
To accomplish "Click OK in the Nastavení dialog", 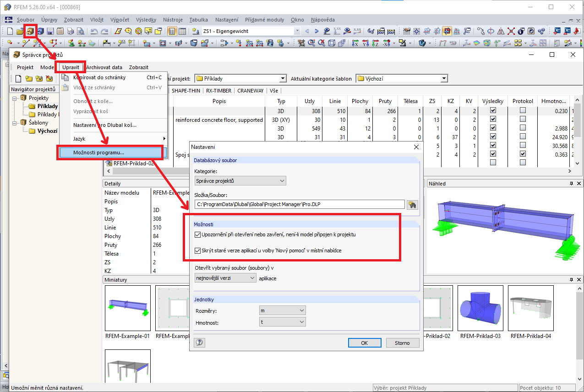I will point(365,343).
